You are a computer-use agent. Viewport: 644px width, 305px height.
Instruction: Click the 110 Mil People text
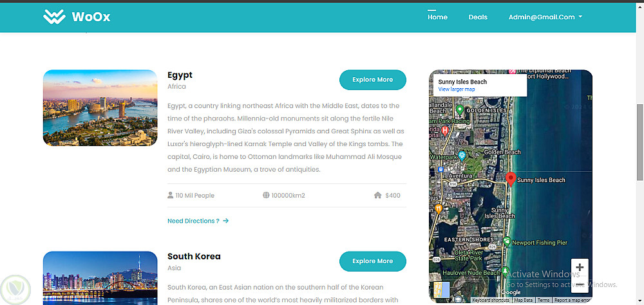(194, 196)
